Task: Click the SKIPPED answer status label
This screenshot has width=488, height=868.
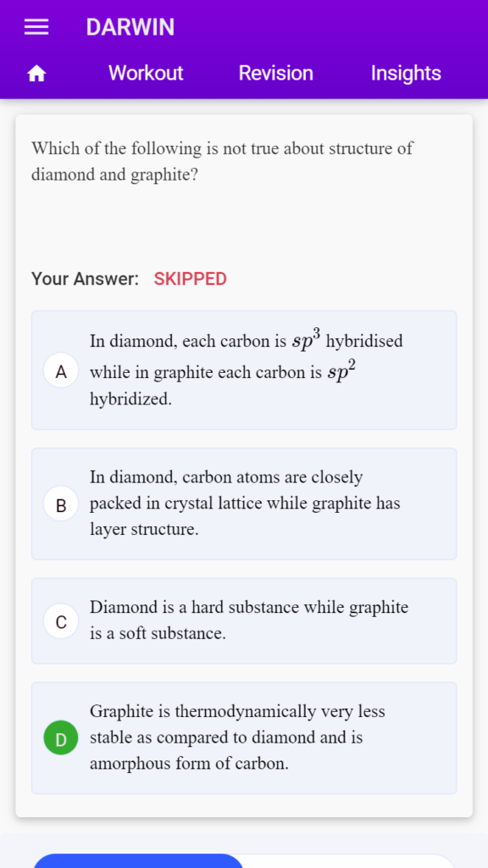Action: point(191,279)
